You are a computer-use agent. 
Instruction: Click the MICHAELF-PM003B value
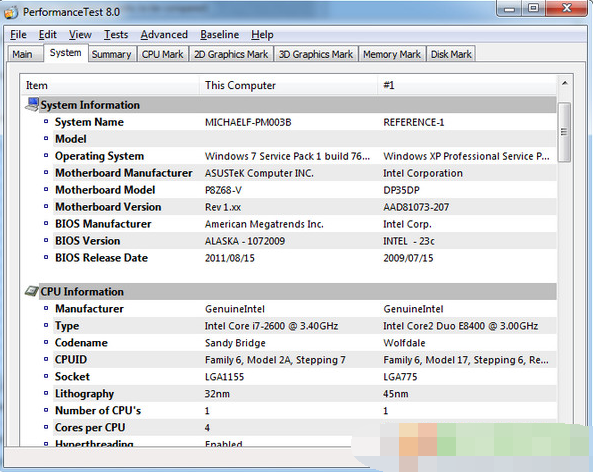pyautogui.click(x=248, y=122)
